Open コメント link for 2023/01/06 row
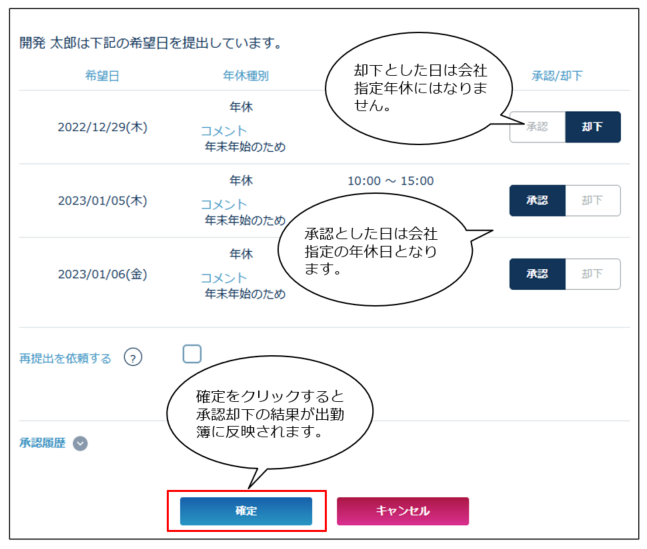647x549 pixels. click(223, 278)
